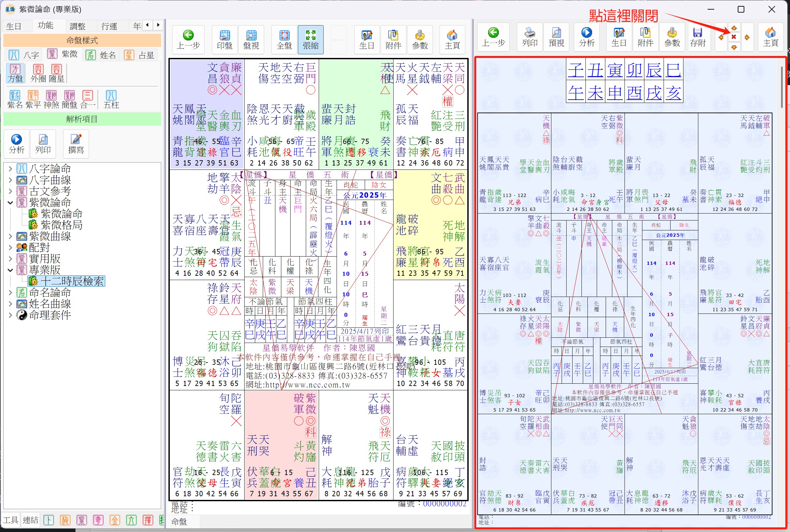Screen dimensions: 790x532
Task: Expand the 八字論命 tree node
Action: [10, 169]
